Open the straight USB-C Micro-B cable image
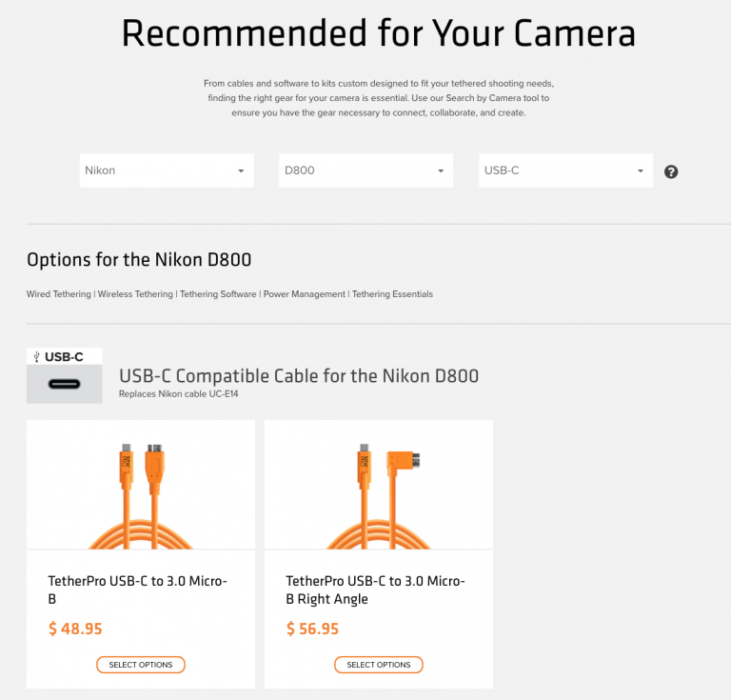 pos(141,485)
